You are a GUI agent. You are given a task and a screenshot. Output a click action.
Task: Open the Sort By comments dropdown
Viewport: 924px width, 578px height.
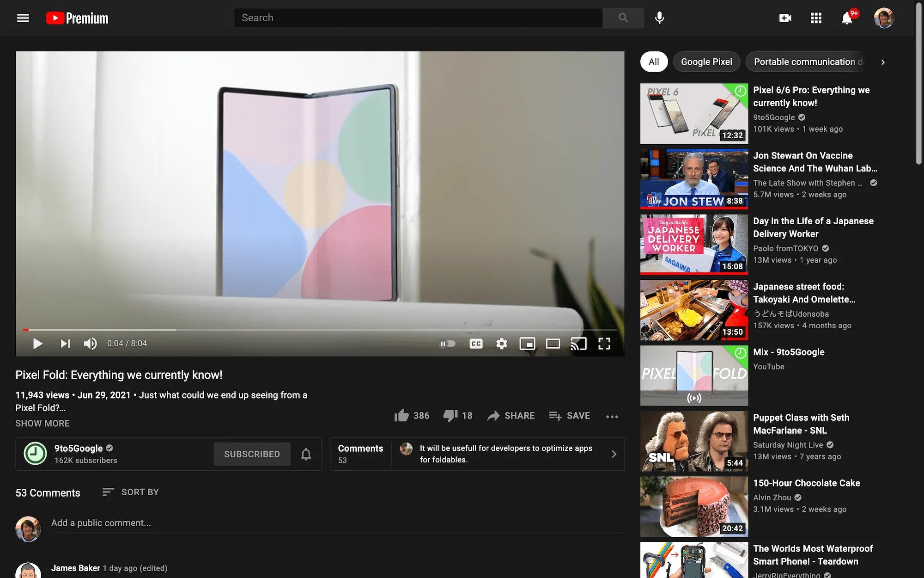(131, 492)
